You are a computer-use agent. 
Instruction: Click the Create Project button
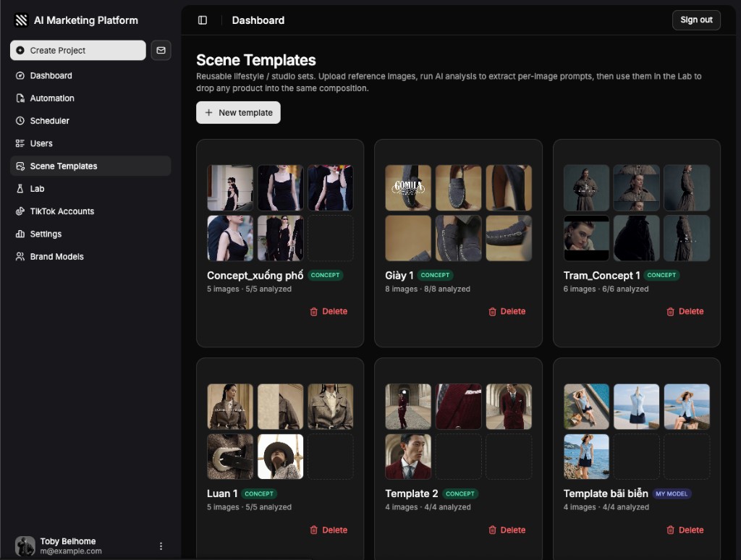[78, 50]
